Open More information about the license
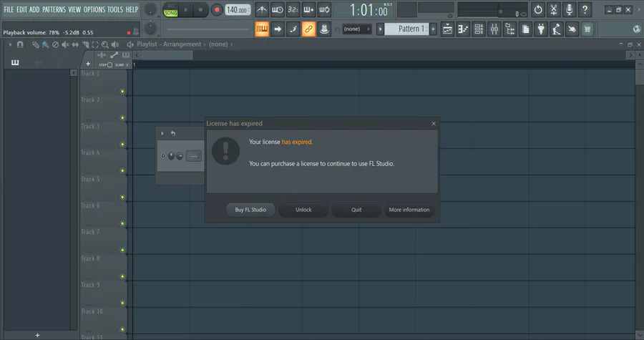This screenshot has height=340, width=644. [x=409, y=210]
